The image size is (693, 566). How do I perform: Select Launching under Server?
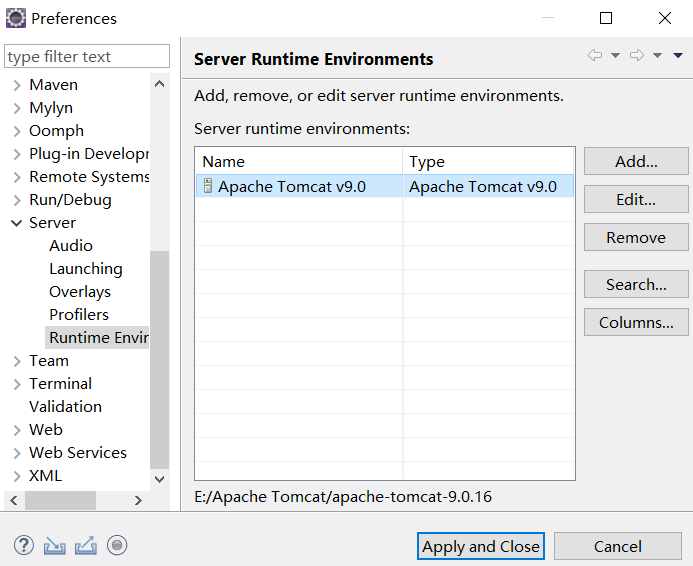pyautogui.click(x=86, y=269)
